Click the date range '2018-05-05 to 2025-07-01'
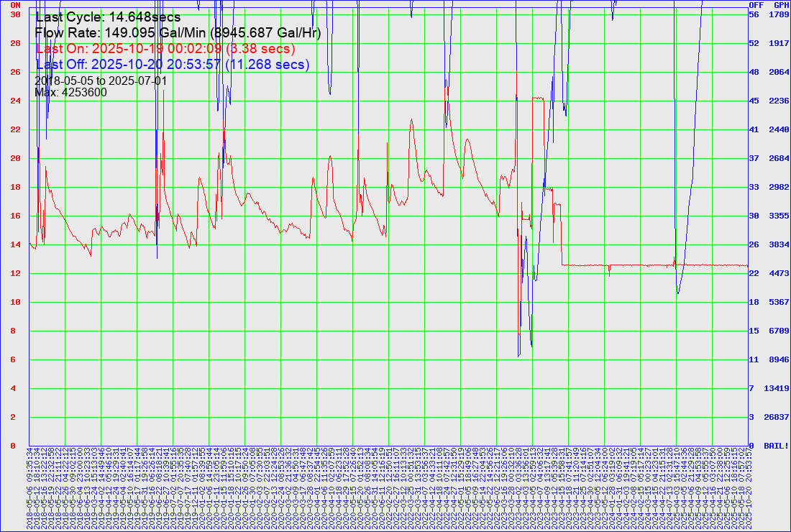 [101, 81]
